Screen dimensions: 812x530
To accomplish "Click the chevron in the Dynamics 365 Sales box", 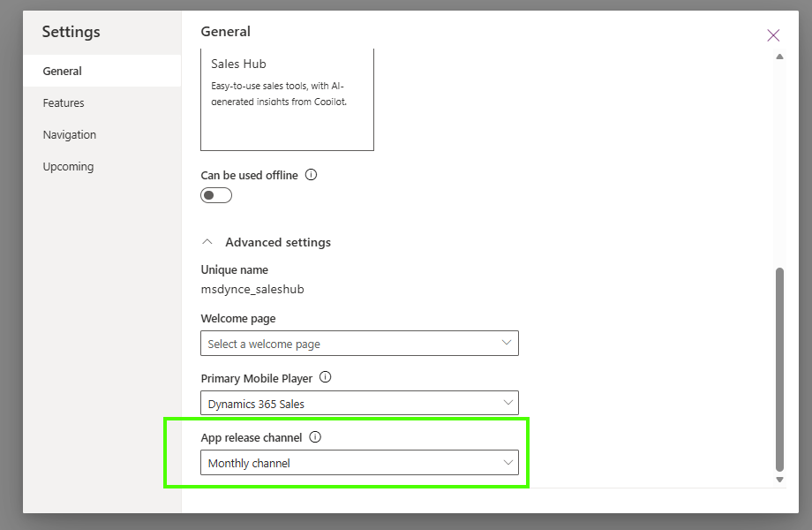I will coord(507,403).
